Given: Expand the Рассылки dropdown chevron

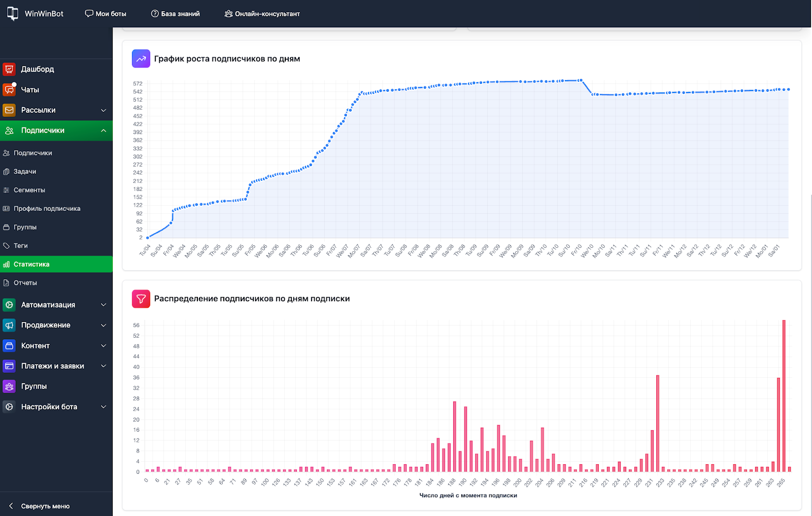Looking at the screenshot, I should tap(104, 110).
